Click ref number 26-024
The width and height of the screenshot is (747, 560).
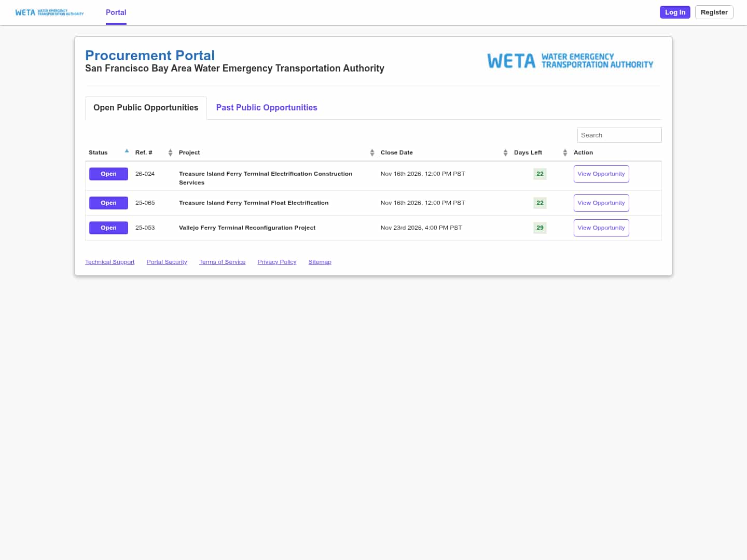(x=145, y=174)
